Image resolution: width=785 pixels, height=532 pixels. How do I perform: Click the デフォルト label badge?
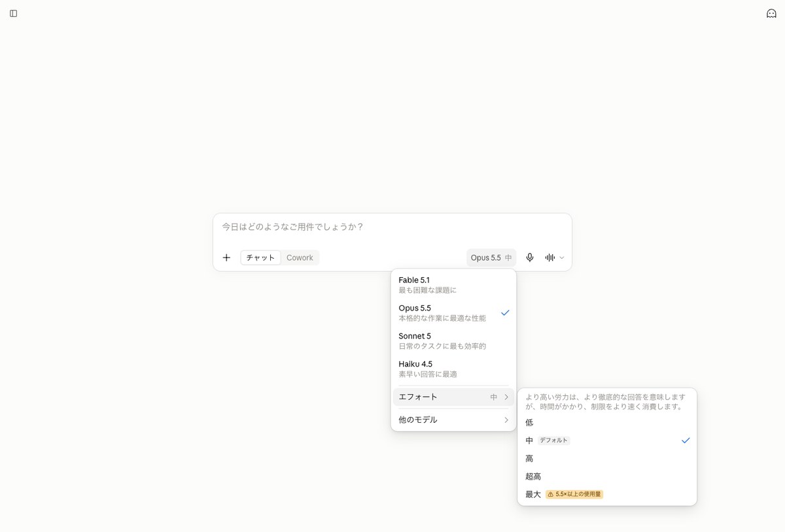tap(553, 441)
